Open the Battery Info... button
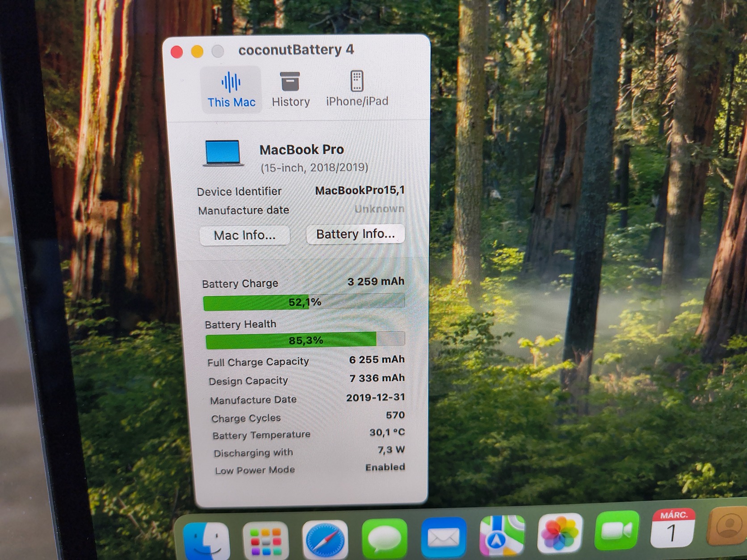 356,234
